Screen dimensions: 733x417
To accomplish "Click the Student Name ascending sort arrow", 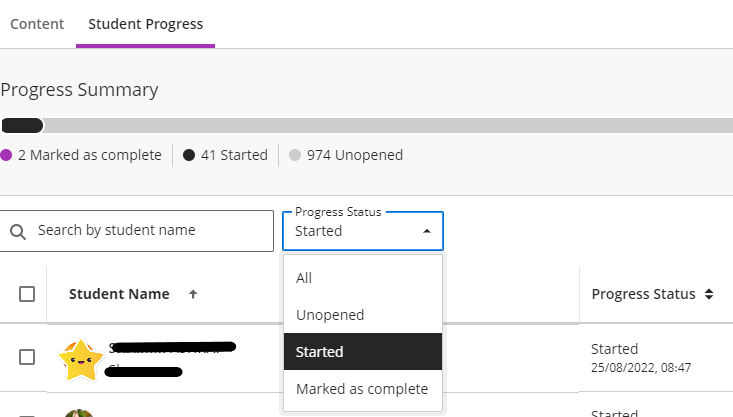I will click(193, 294).
